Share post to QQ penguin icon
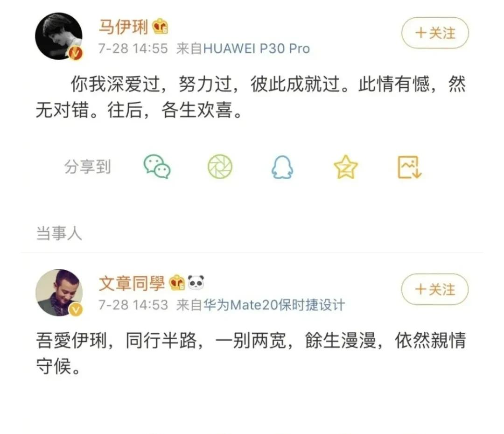This screenshot has height=434, width=504. (282, 167)
